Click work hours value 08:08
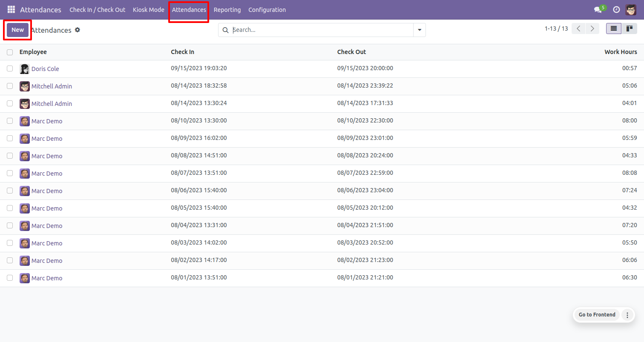This screenshot has width=644, height=342. [630, 173]
